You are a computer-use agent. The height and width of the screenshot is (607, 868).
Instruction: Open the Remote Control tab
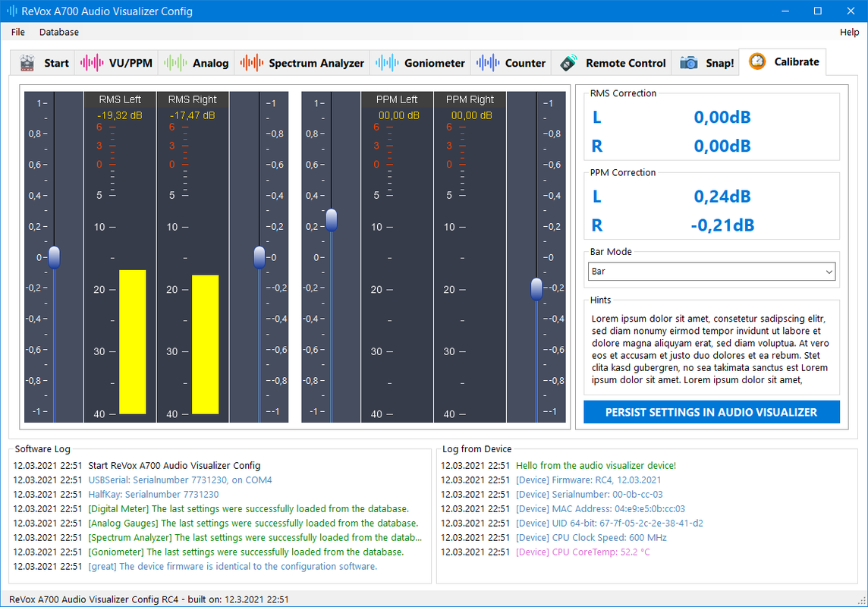point(612,63)
